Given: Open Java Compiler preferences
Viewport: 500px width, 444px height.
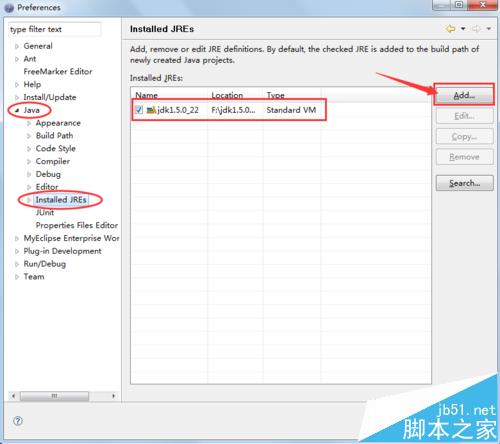Looking at the screenshot, I should [53, 161].
